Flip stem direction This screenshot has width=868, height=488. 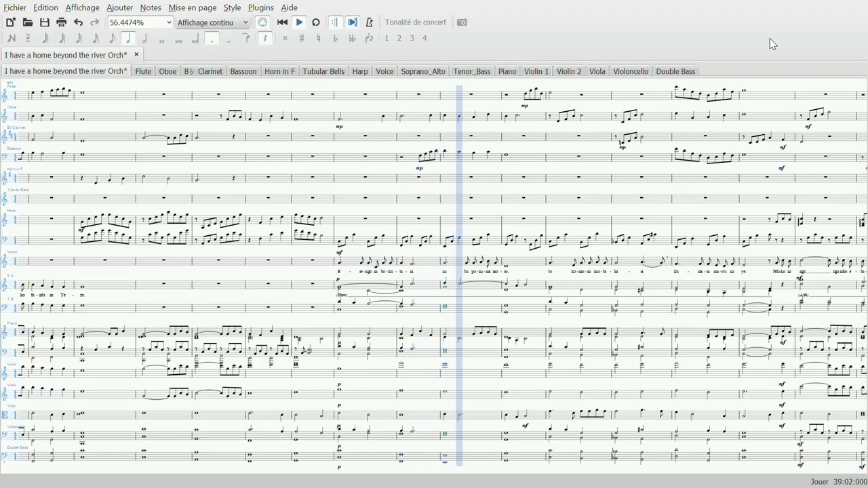tap(369, 39)
